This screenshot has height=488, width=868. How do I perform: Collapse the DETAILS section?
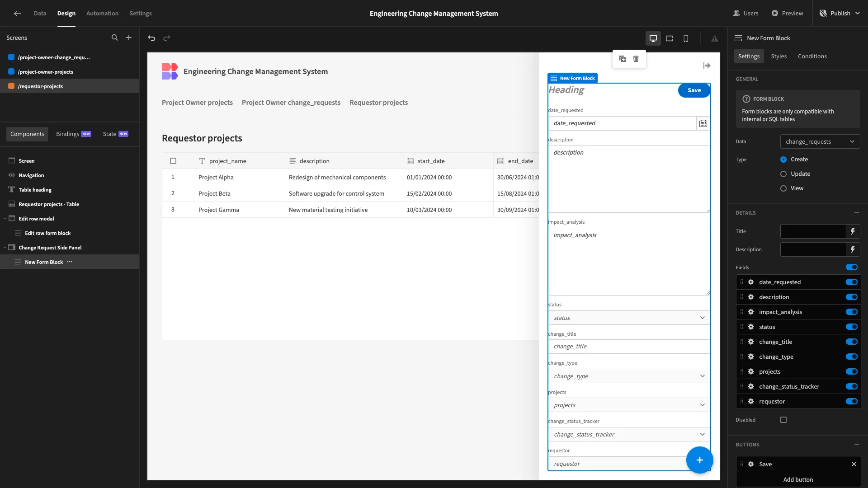pyautogui.click(x=857, y=213)
